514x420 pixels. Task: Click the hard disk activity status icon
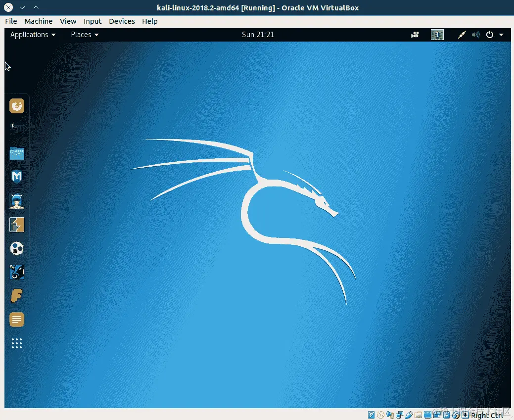click(x=371, y=415)
